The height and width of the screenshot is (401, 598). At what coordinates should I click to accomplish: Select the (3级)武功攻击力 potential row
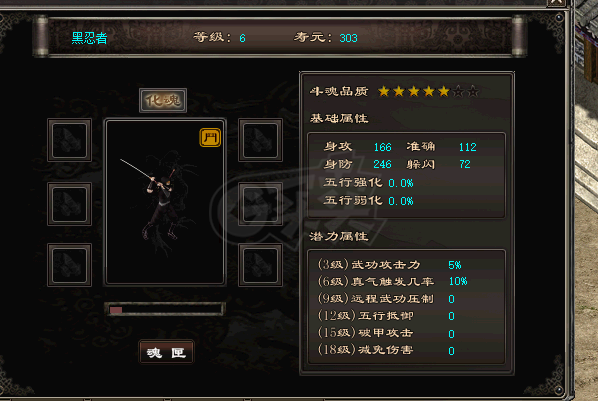[390, 265]
